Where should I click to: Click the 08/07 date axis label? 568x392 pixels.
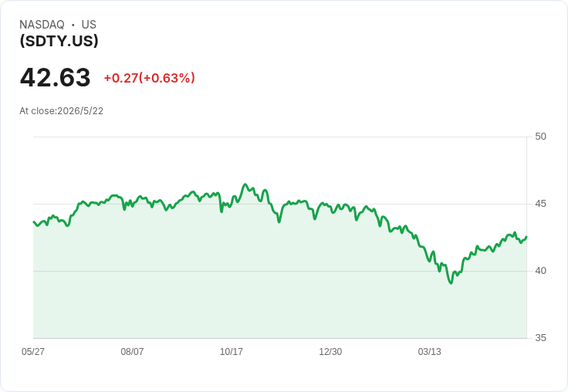pos(132,352)
